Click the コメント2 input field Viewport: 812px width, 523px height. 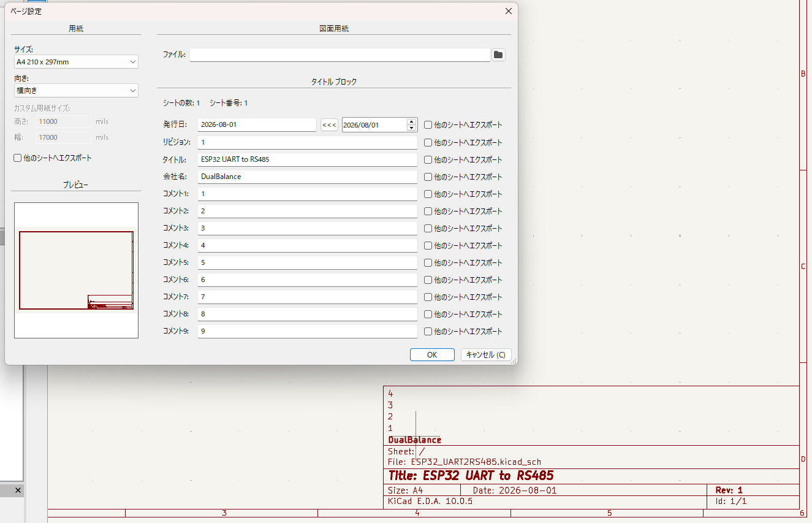[308, 211]
